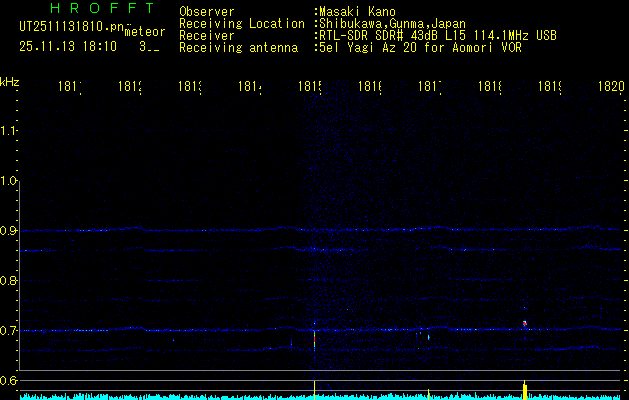Select the 1813 time axis label
The image size is (629, 400).
click(189, 87)
